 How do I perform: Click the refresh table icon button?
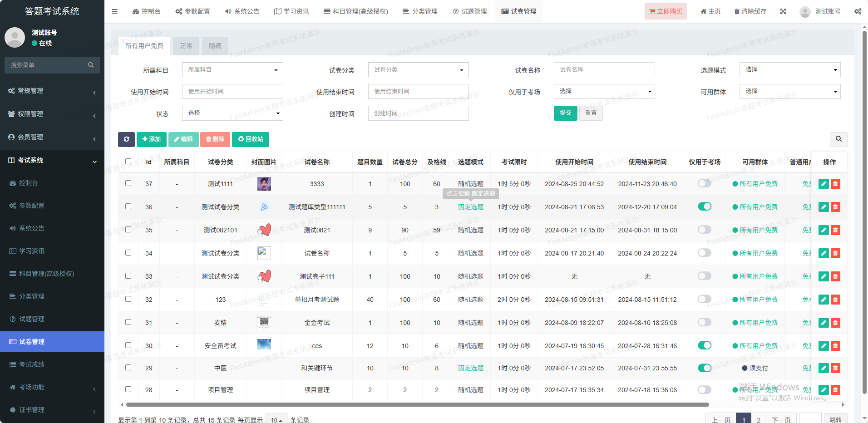point(126,139)
